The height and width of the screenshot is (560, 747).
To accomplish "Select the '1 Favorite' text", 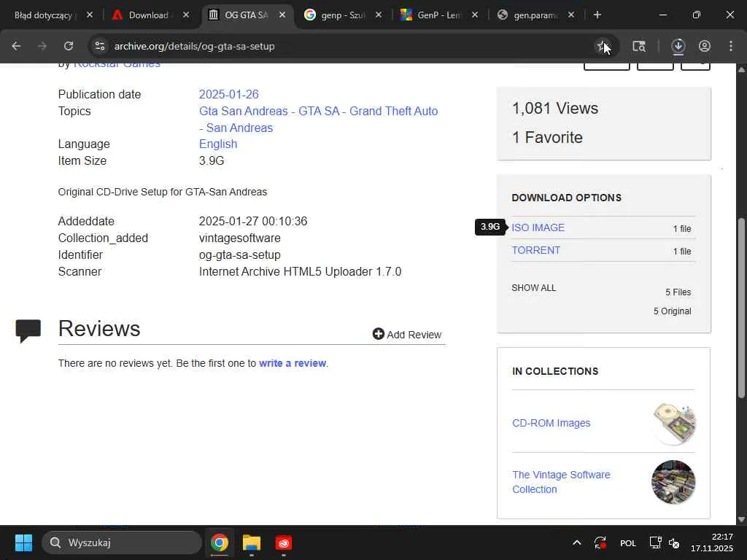I will 547,137.
